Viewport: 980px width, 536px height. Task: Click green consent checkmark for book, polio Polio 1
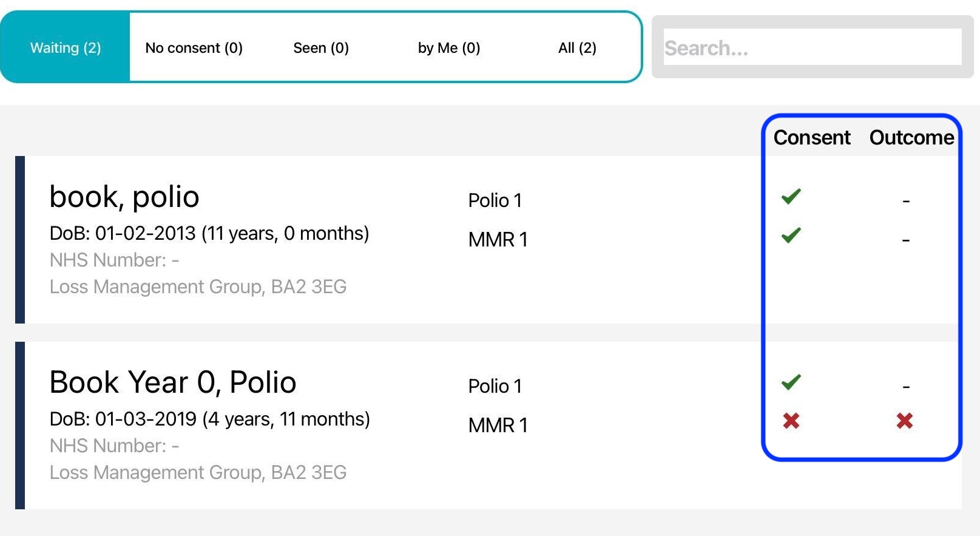pos(791,197)
